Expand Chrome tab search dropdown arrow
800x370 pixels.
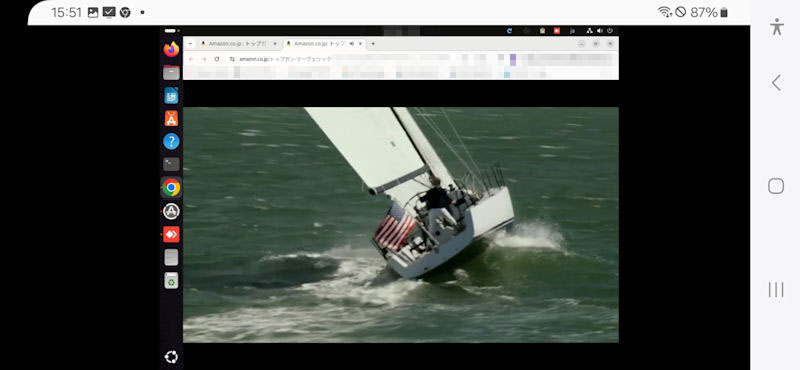(190, 44)
